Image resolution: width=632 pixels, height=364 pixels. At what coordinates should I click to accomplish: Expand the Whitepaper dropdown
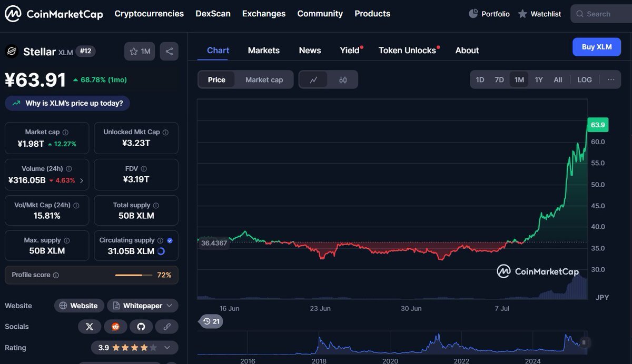tap(143, 306)
